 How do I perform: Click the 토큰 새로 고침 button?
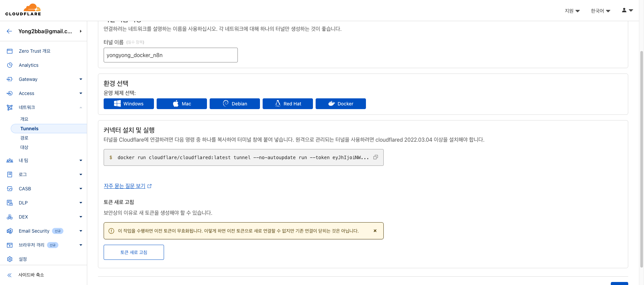(x=133, y=252)
